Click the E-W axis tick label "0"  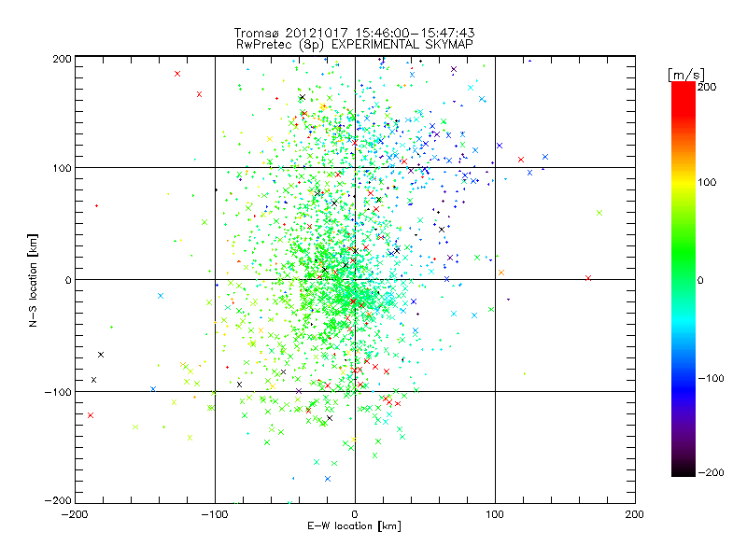[355, 514]
